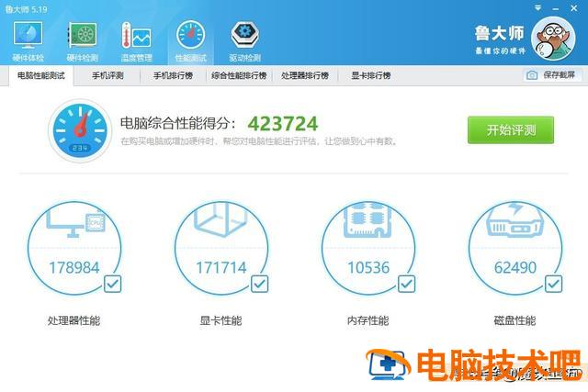This screenshot has width=588, height=392.
Task: Click the CPU monitor icon above 178984
Action: 75,223
